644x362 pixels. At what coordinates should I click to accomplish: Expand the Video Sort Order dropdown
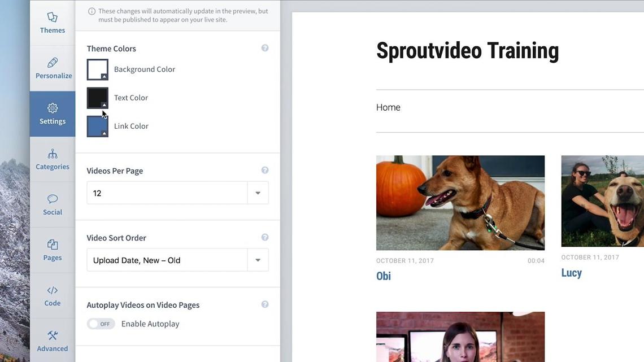click(x=258, y=260)
